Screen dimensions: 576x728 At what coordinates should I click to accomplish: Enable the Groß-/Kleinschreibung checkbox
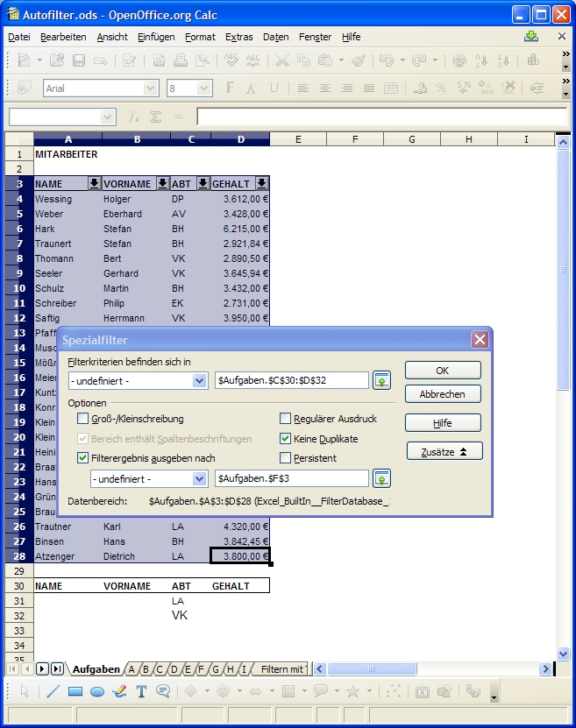click(x=83, y=419)
